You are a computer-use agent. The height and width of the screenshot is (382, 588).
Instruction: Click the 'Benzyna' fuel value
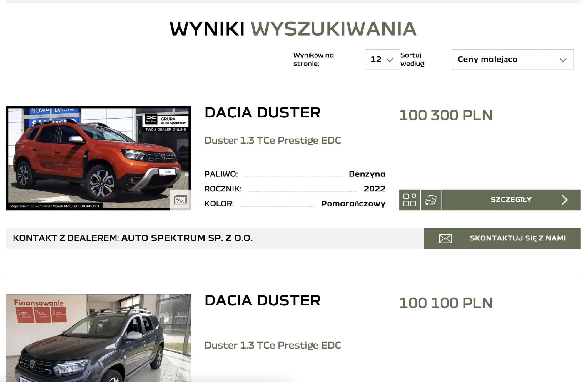[367, 174]
